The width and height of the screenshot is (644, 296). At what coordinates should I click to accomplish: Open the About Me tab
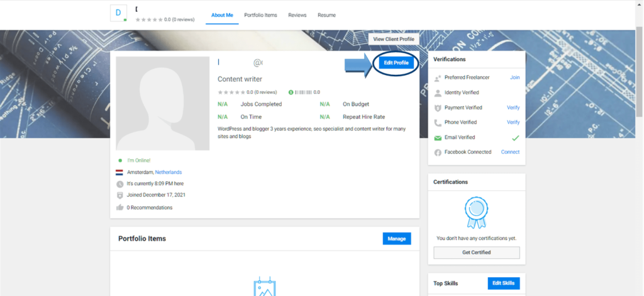pos(222,15)
